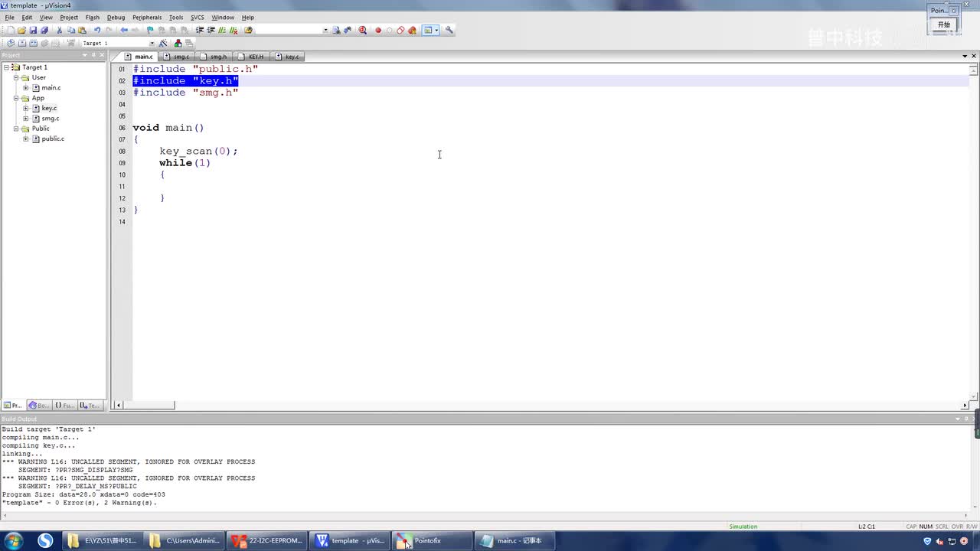980x551 pixels.
Task: Undo the last edit via toolbar
Action: tap(97, 31)
